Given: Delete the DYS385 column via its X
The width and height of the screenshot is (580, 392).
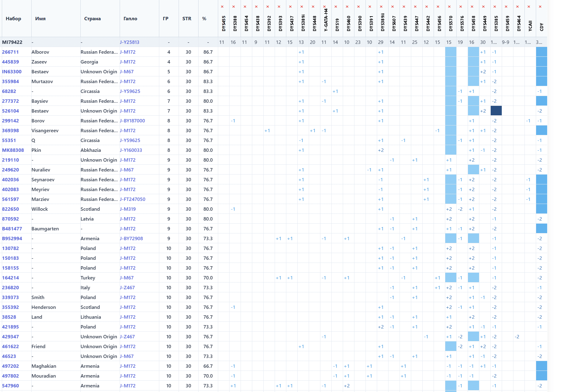Looking at the screenshot, I should point(495,7).
